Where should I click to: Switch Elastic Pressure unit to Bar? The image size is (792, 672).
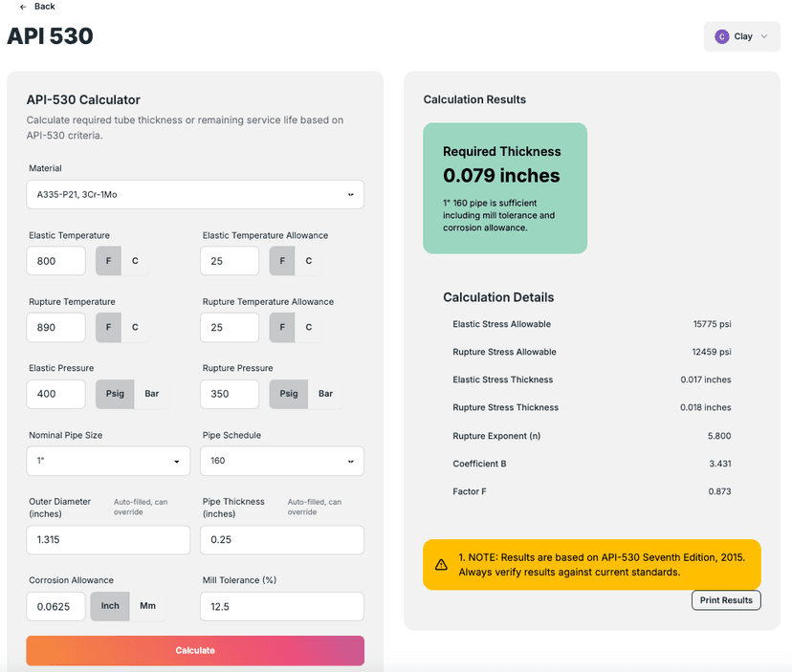tap(152, 394)
